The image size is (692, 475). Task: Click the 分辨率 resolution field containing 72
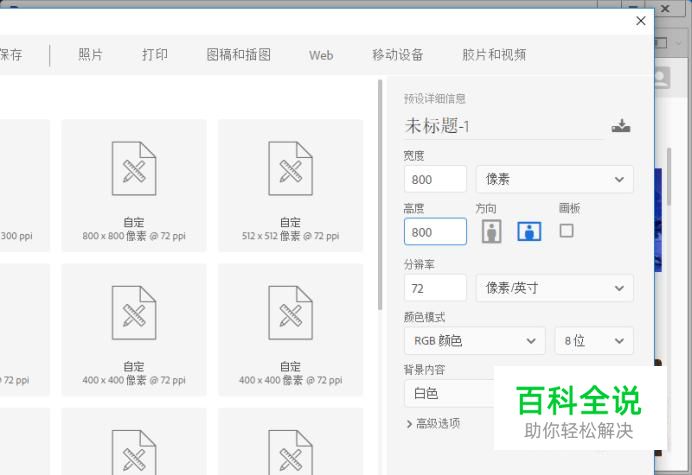[x=435, y=288]
